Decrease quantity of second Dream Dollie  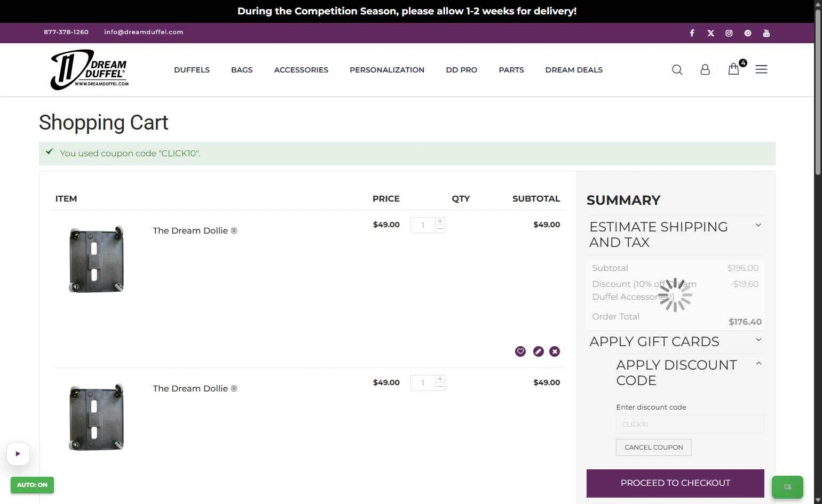tap(440, 387)
